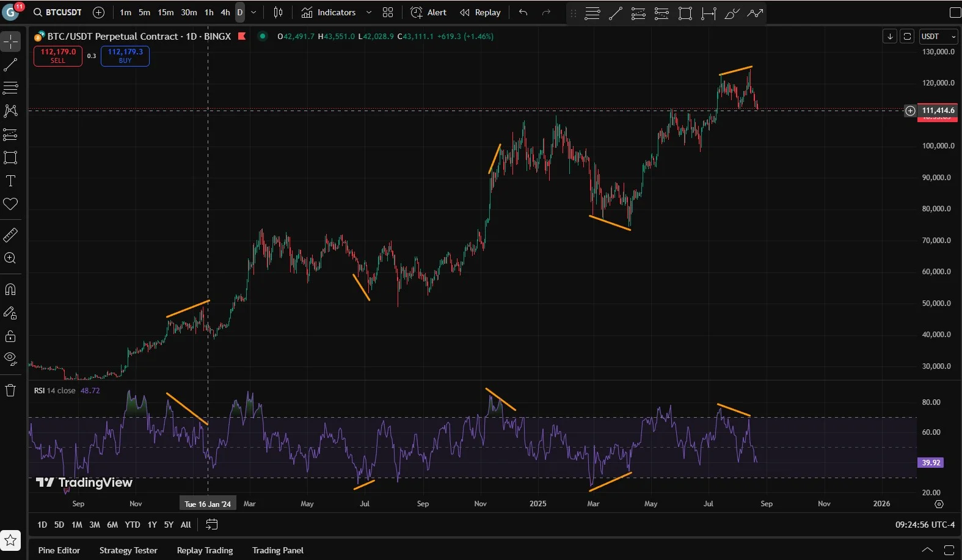Toggle hide all drawings eye icon

[10, 359]
